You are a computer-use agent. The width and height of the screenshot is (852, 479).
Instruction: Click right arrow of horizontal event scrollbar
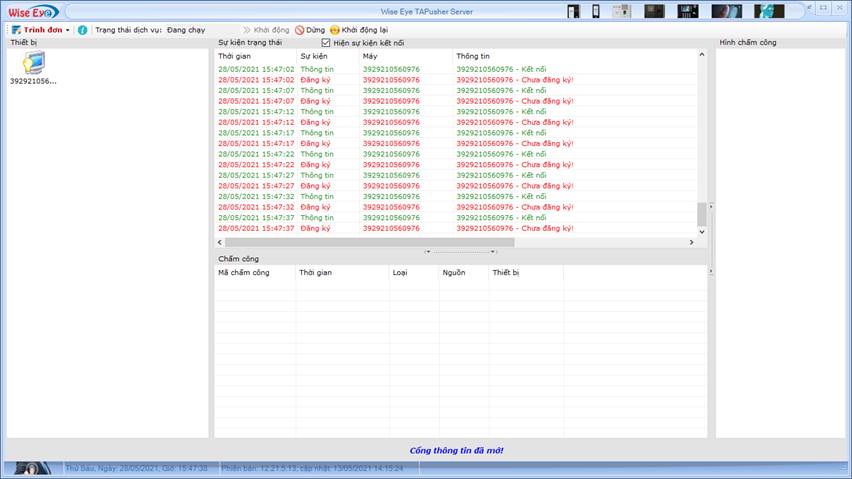coord(690,242)
